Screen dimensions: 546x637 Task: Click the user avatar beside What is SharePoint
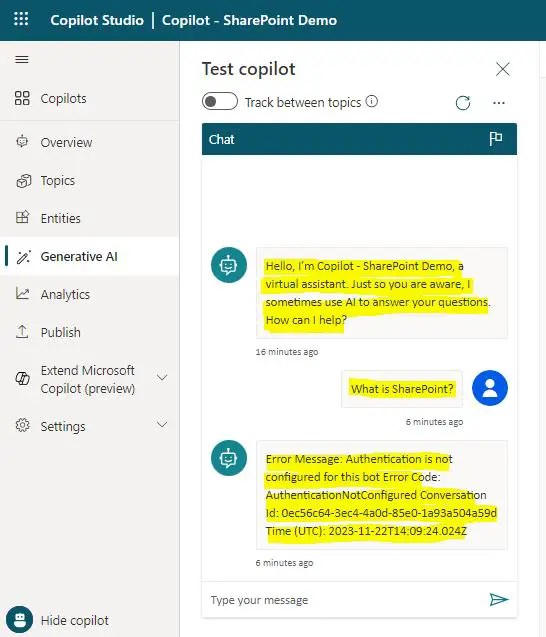490,388
